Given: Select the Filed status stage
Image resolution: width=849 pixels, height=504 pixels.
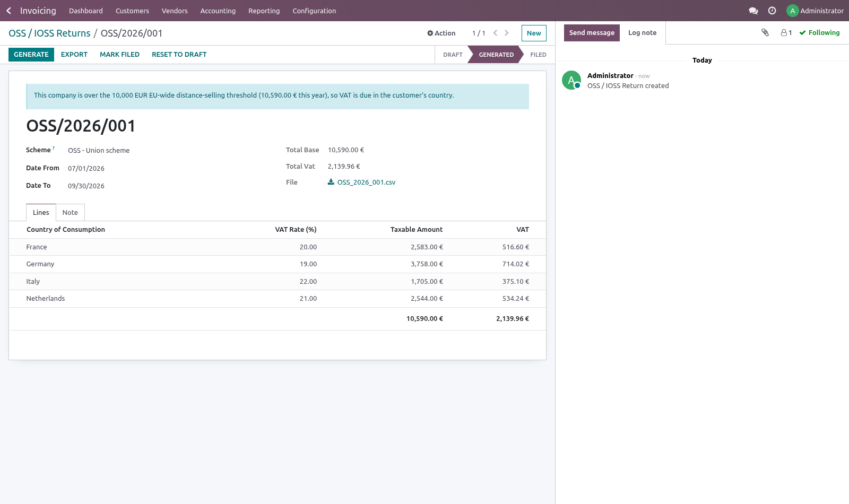Looking at the screenshot, I should point(538,55).
